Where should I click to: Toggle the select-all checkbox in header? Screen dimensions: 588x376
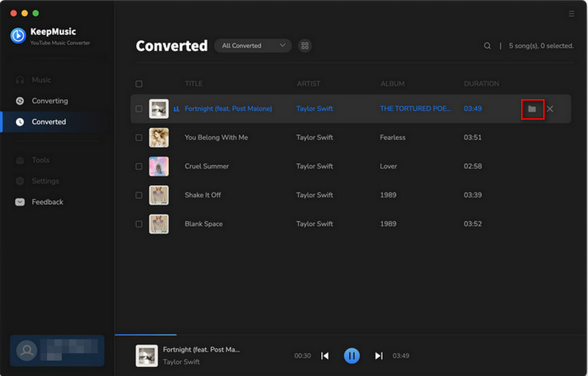pos(139,84)
